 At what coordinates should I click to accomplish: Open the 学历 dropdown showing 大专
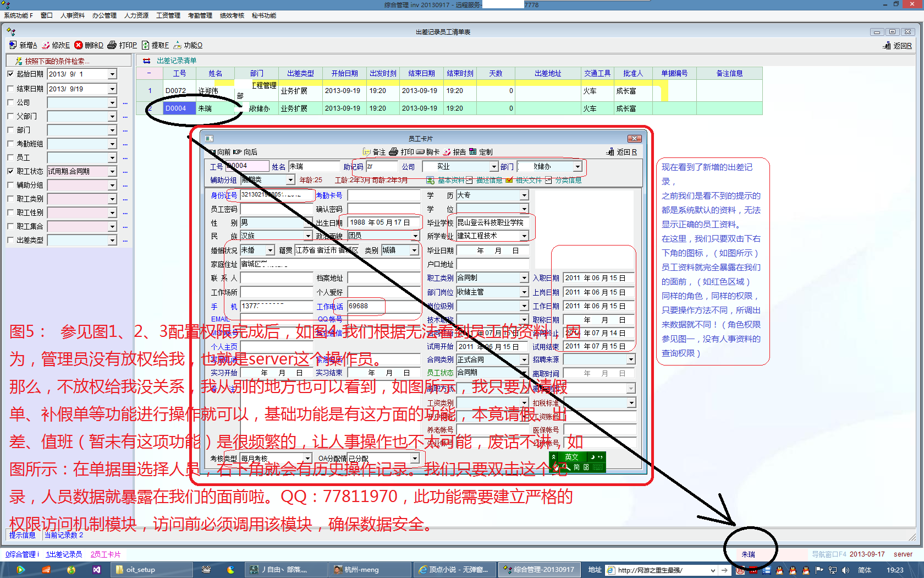(x=524, y=195)
